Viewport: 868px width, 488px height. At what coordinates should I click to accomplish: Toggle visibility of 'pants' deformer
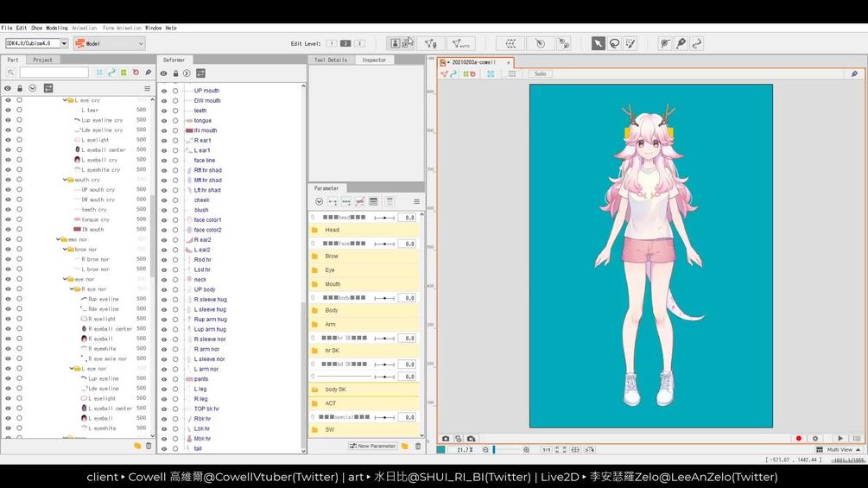pyautogui.click(x=164, y=379)
